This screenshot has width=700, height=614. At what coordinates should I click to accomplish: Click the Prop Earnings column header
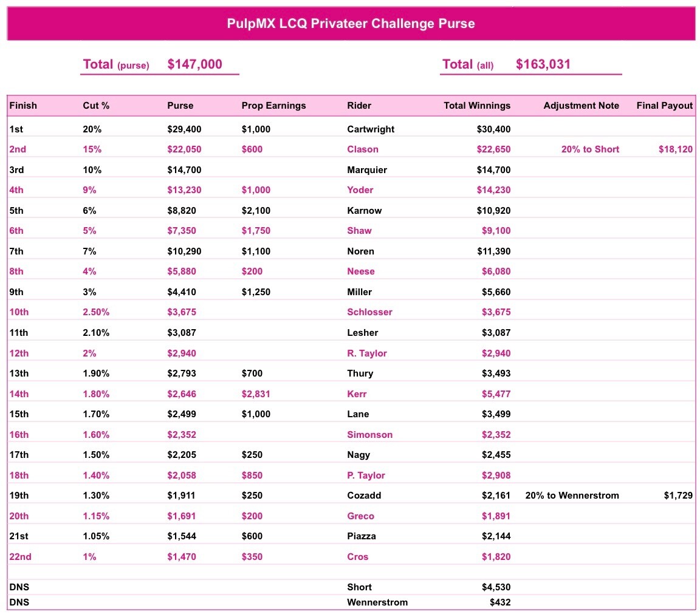pos(273,106)
